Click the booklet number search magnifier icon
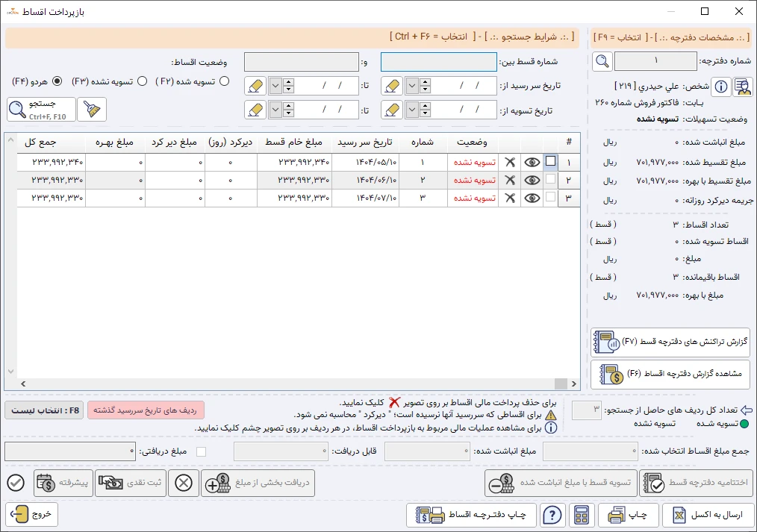Viewport: 757px width, 532px height. (x=602, y=61)
